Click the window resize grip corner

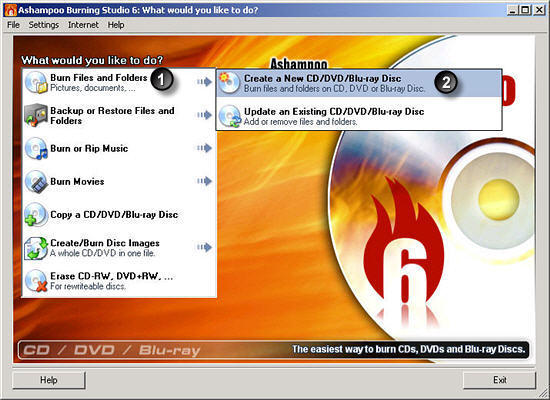tap(543, 393)
